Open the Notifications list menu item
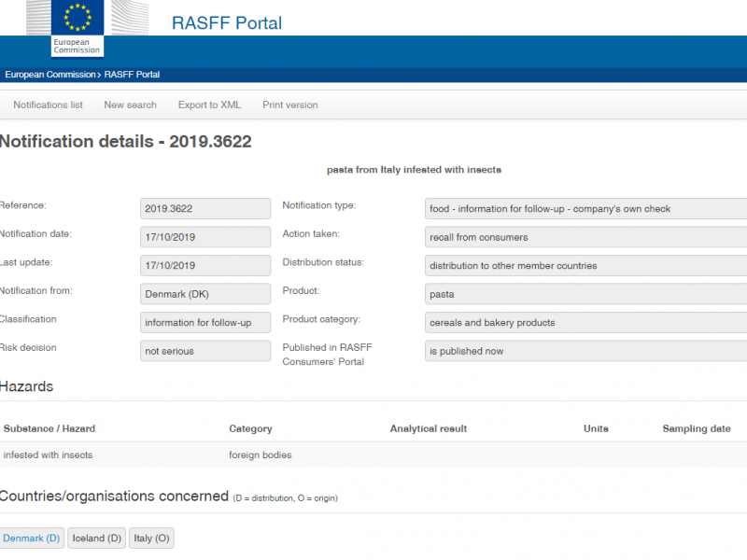The height and width of the screenshot is (560, 747). point(49,105)
